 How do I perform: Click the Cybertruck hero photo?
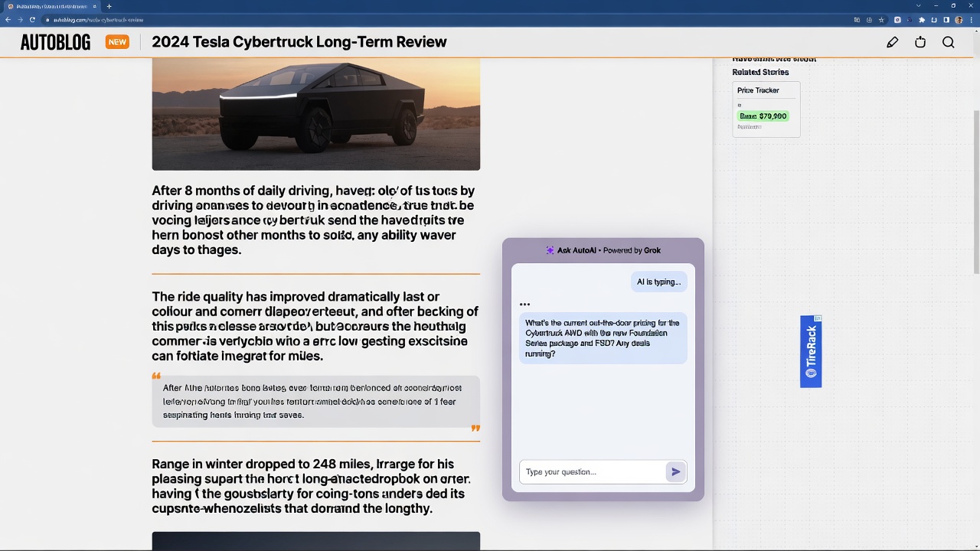(315, 115)
